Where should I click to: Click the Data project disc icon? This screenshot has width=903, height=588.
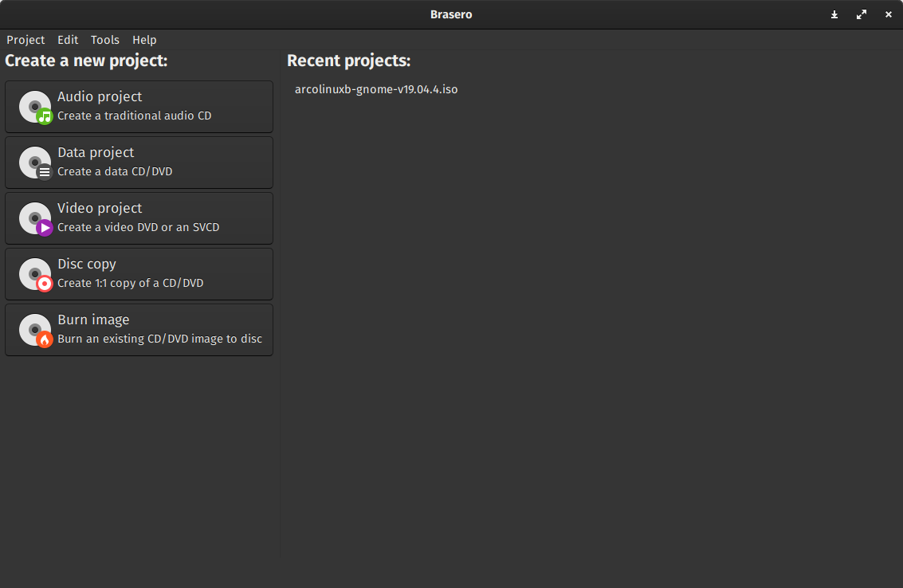click(36, 163)
